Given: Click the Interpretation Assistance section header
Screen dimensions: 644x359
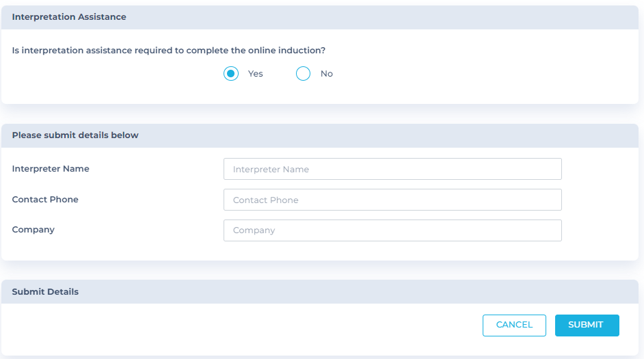Looking at the screenshot, I should pos(69,17).
